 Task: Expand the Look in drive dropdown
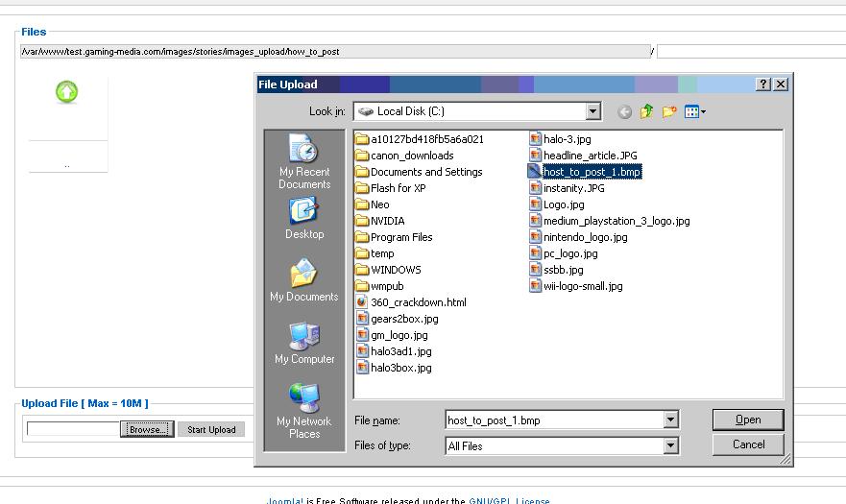(592, 111)
